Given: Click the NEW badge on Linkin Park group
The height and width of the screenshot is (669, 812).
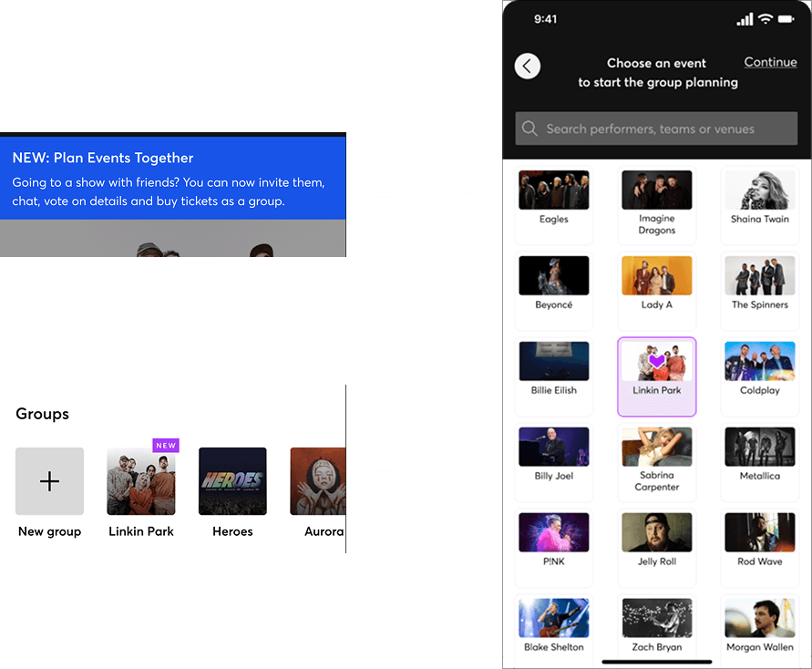Looking at the screenshot, I should click(166, 446).
